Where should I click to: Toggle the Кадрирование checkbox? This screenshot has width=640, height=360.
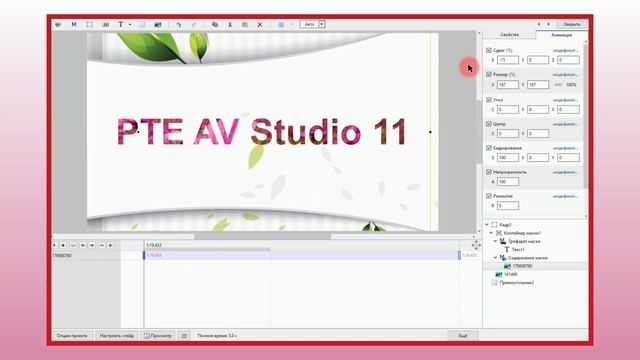(x=489, y=148)
